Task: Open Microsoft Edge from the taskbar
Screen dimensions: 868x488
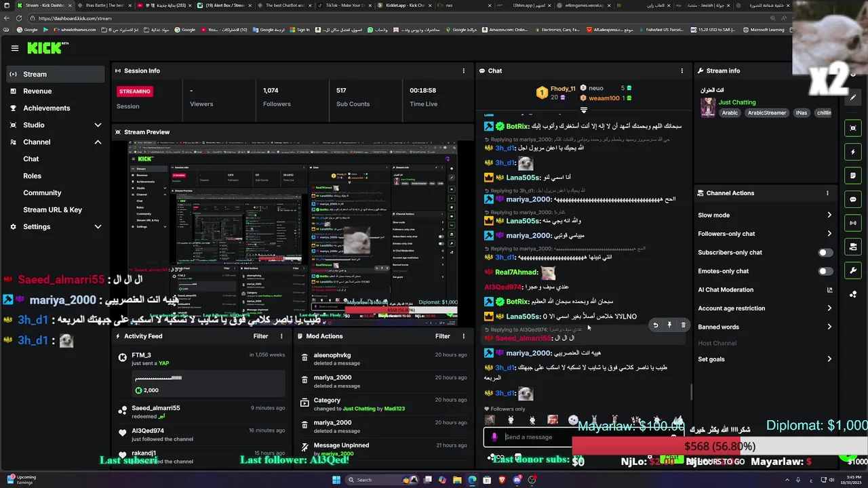Action: (472, 480)
